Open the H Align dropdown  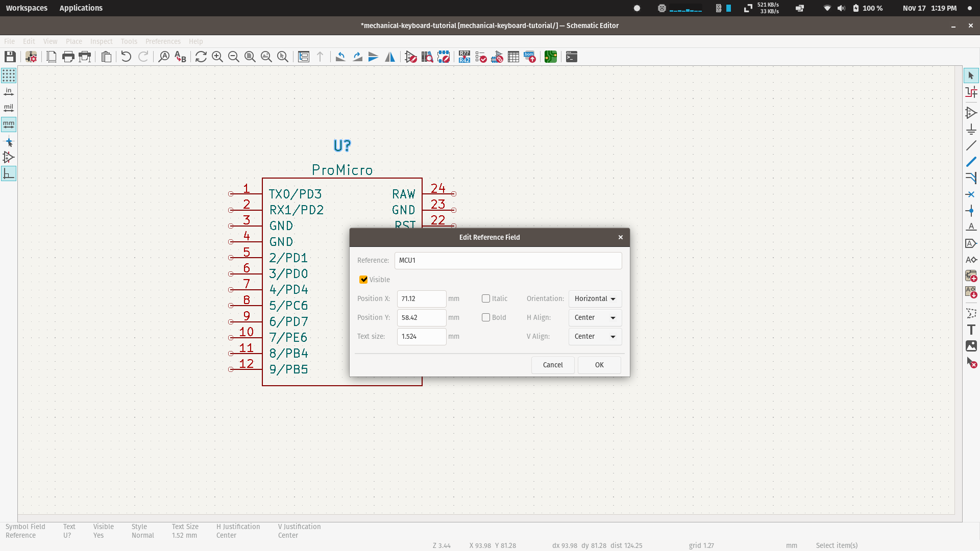point(595,317)
